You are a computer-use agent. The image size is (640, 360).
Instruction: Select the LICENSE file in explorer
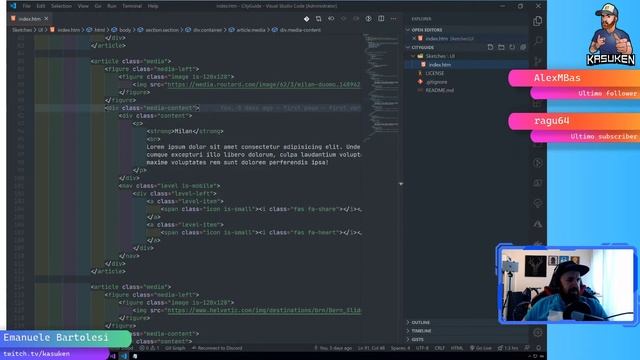[434, 73]
